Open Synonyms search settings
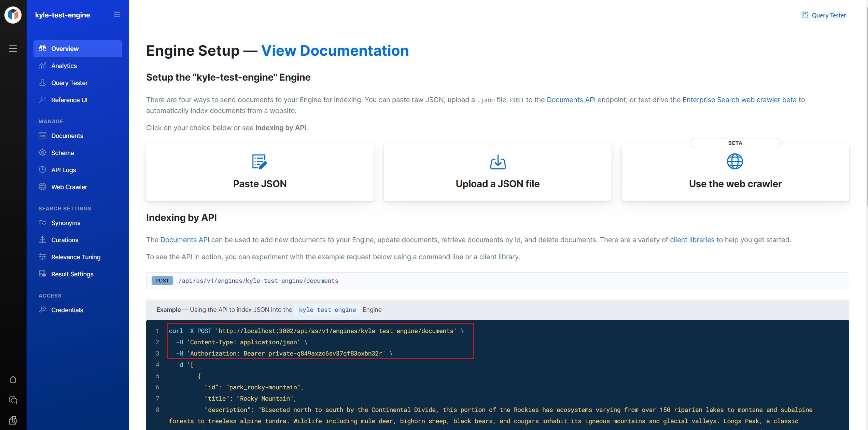868x430 pixels. 66,223
